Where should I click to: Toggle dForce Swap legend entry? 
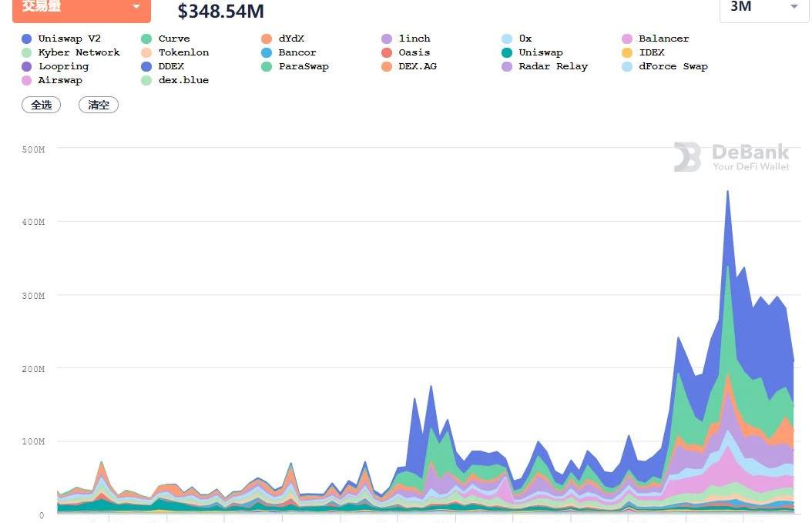pyautogui.click(x=665, y=67)
